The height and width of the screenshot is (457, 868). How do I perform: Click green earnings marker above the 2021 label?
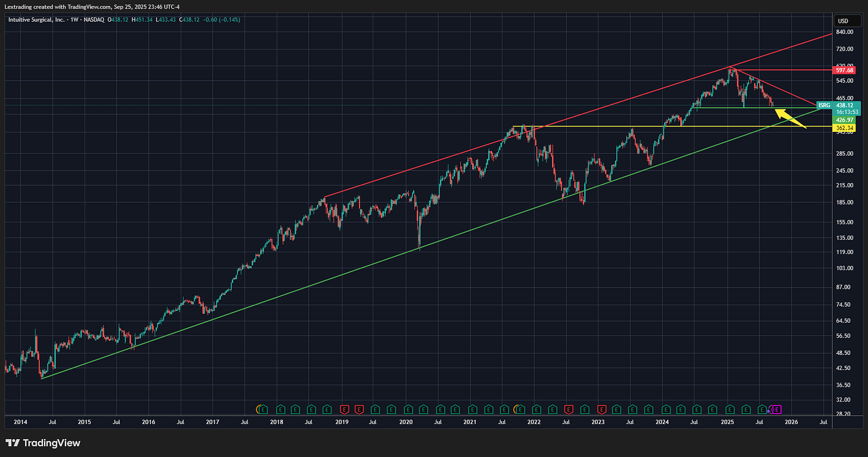point(473,409)
